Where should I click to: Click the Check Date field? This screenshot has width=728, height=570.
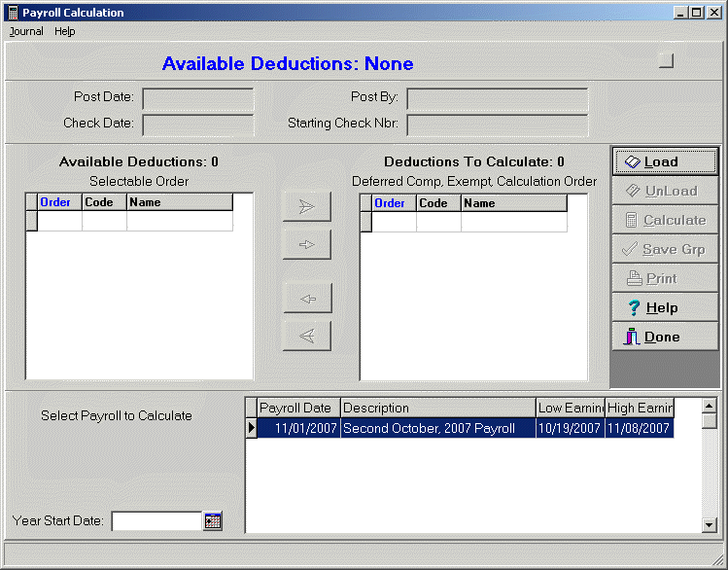198,125
